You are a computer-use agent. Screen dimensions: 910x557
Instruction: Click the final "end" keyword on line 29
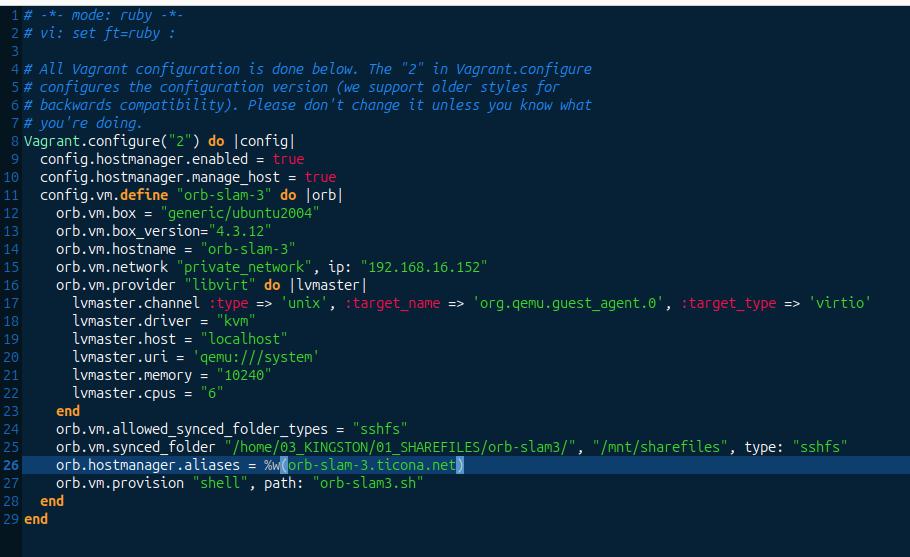pos(36,519)
